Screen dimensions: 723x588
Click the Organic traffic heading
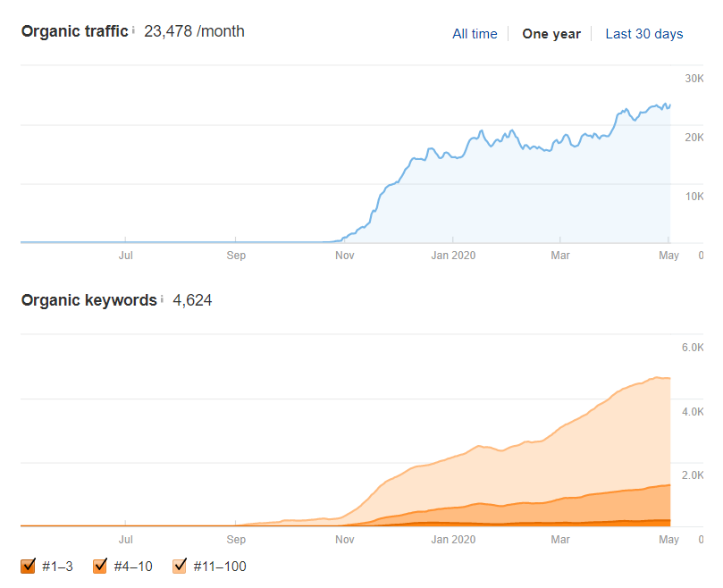tap(75, 31)
